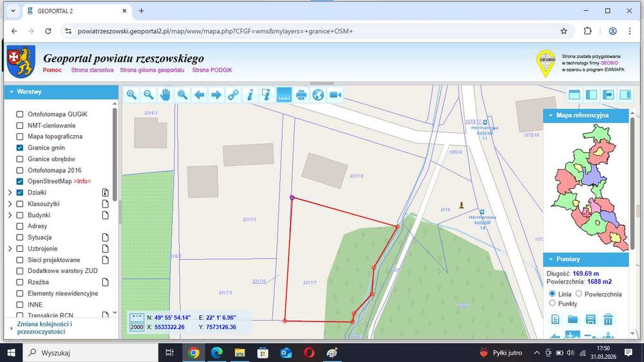Select the zoom in magnifier tool
The height and width of the screenshot is (362, 644).
(131, 95)
